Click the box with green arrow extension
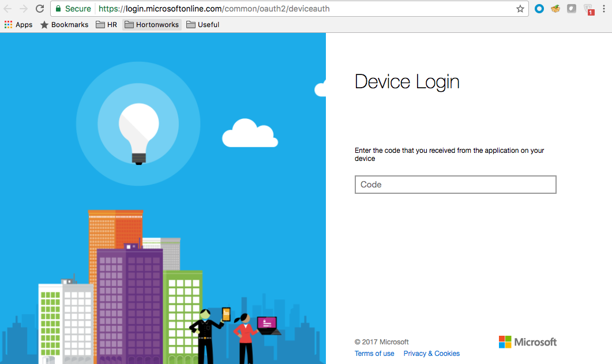Viewport: 612px width, 364px height. [555, 9]
